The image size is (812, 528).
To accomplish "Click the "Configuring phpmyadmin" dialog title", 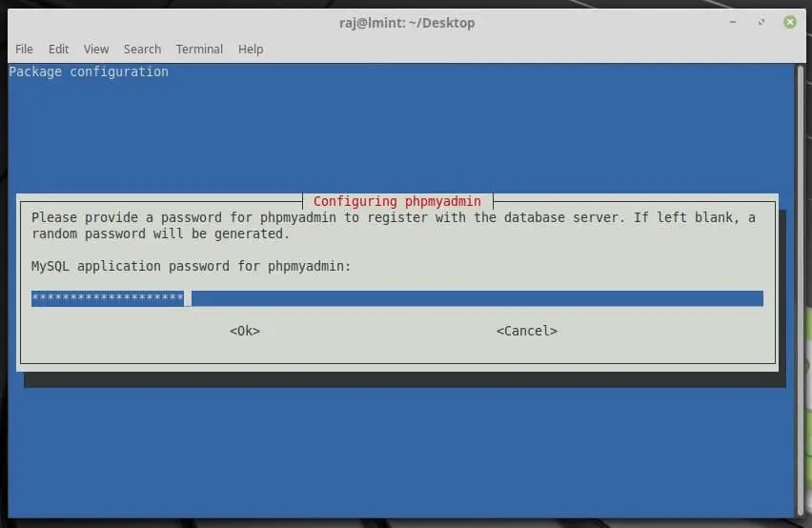I will pyautogui.click(x=397, y=201).
